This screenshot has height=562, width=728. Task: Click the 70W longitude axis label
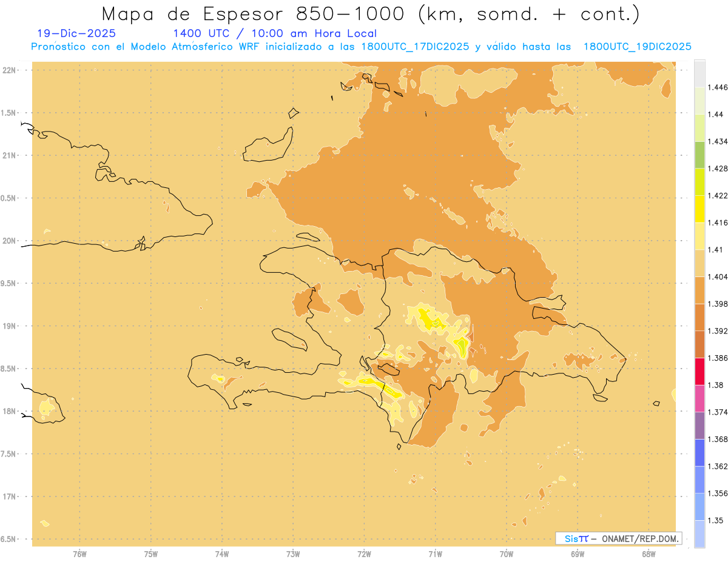507,555
